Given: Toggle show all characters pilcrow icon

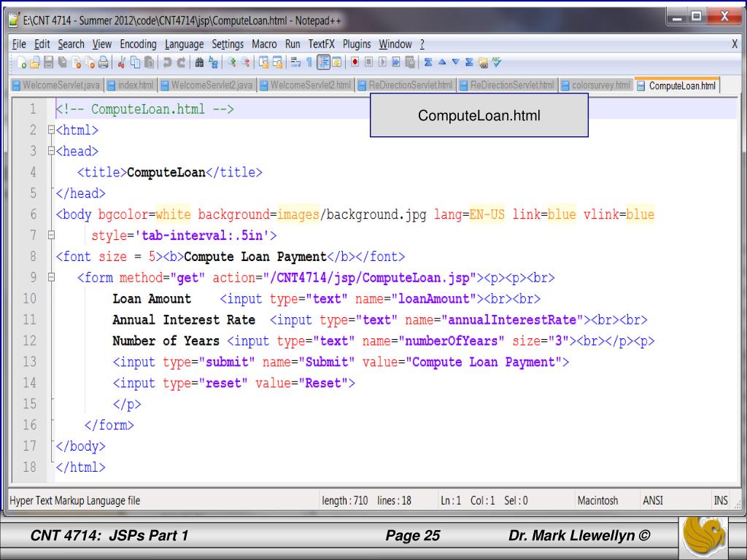Looking at the screenshot, I should click(309, 63).
